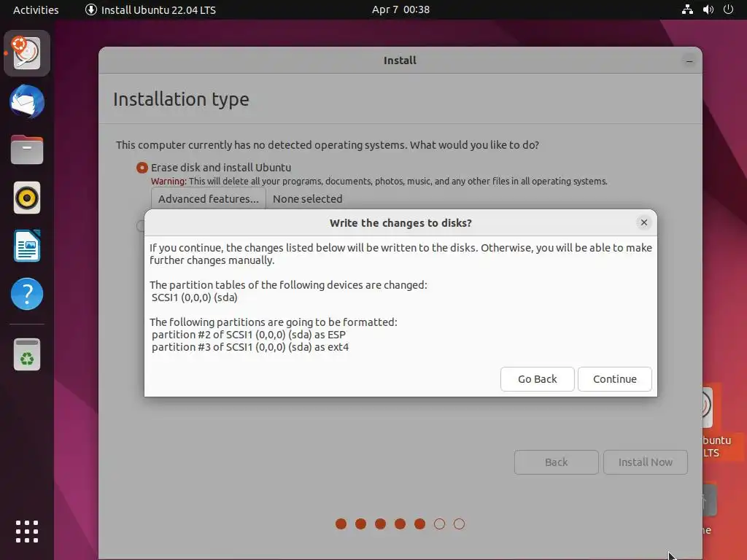The height and width of the screenshot is (560, 747).
Task: Click the Back button in the installer
Action: [556, 462]
